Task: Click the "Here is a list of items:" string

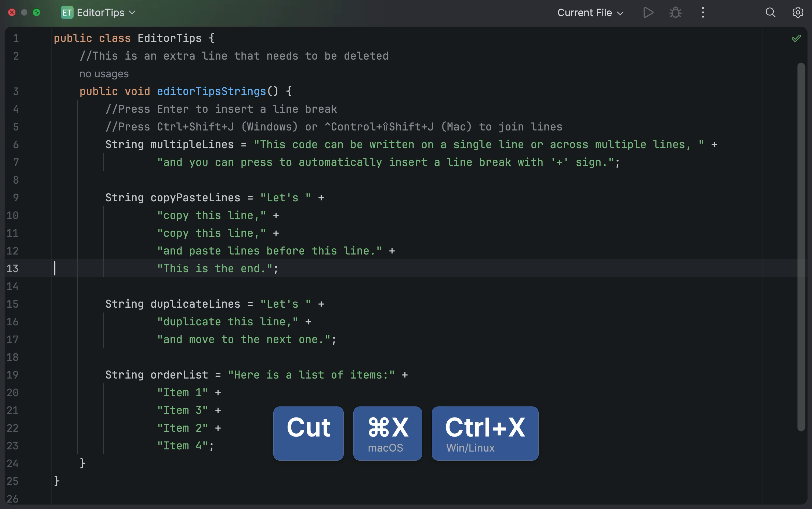Action: [311, 375]
